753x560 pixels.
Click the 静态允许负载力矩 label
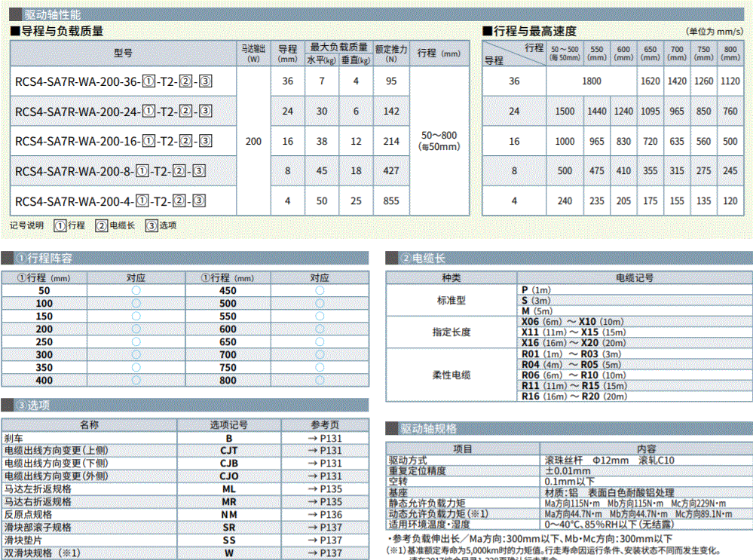coord(427,503)
